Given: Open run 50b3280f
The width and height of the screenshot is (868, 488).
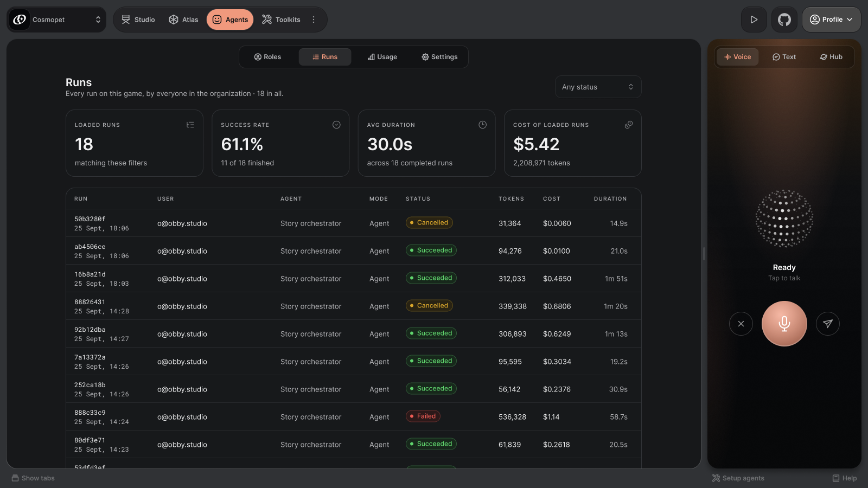Looking at the screenshot, I should coord(354,223).
